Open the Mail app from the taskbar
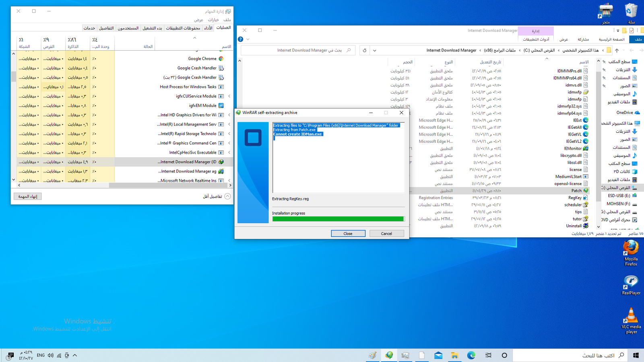Viewport: 644px width, 362px height. tap(438, 355)
